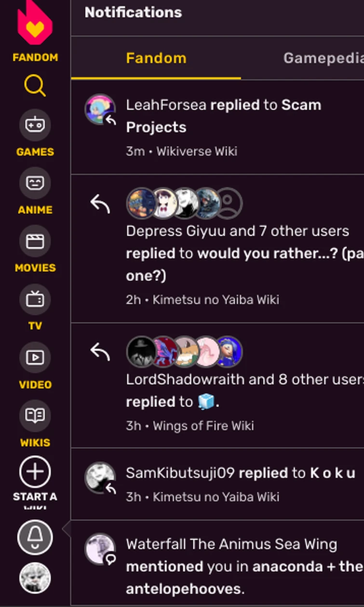Open the Video section icon
Screen dimensions: 364x607
pos(35,358)
